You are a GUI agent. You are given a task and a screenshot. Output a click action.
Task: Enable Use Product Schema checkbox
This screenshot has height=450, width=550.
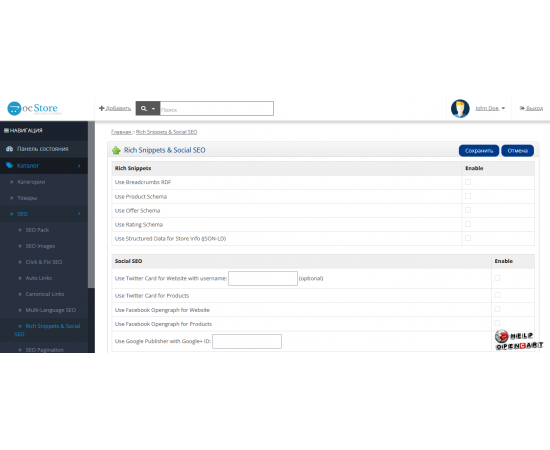[468, 196]
